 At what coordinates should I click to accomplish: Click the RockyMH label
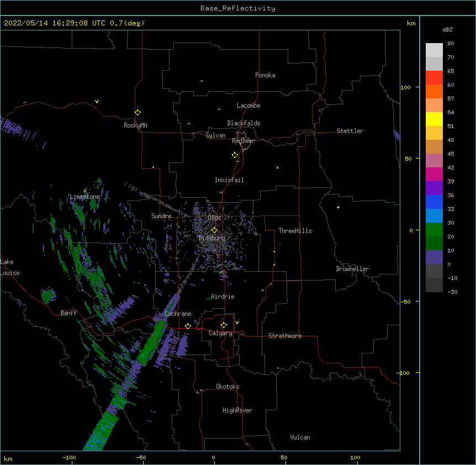coord(135,125)
